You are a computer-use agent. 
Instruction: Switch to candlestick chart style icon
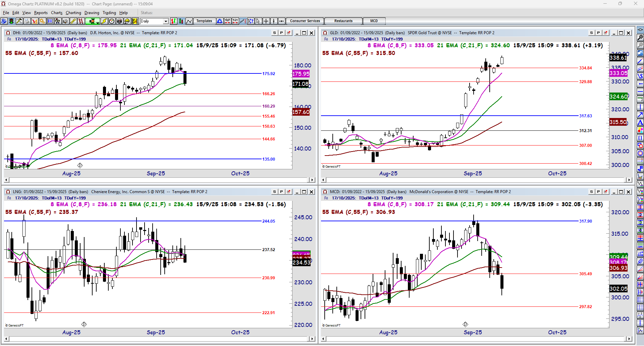181,21
